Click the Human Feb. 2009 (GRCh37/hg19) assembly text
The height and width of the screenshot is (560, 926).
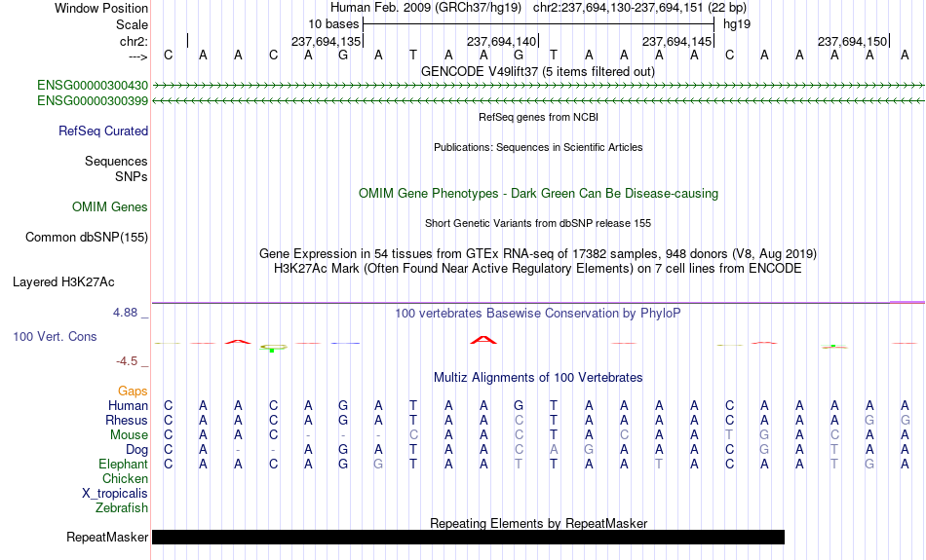(426, 8)
